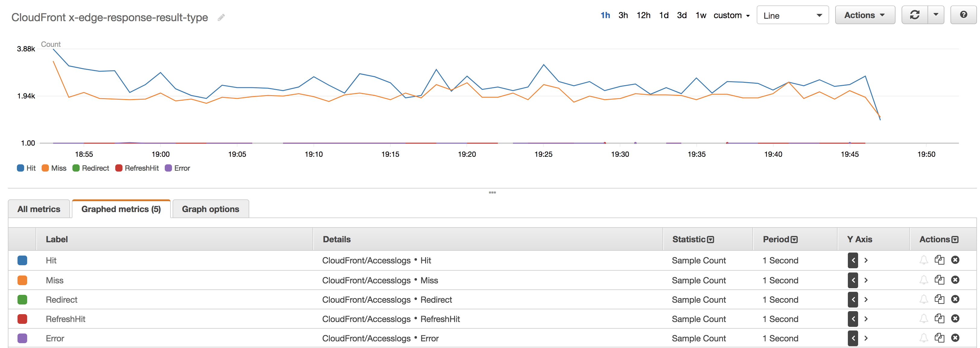The width and height of the screenshot is (980, 348).
Task: Open the auto-refresh options arrow
Action: pyautogui.click(x=936, y=15)
